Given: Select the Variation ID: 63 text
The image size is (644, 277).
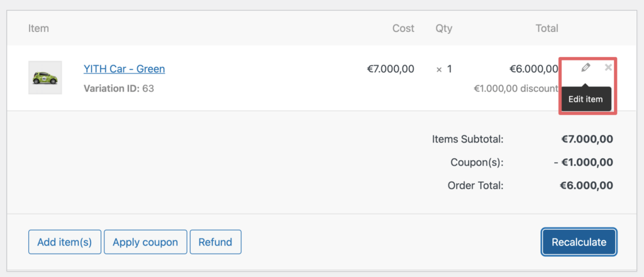Looking at the screenshot, I should (x=119, y=88).
